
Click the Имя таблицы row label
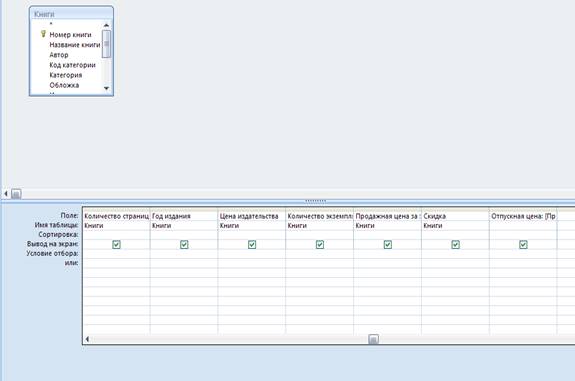tap(56, 225)
